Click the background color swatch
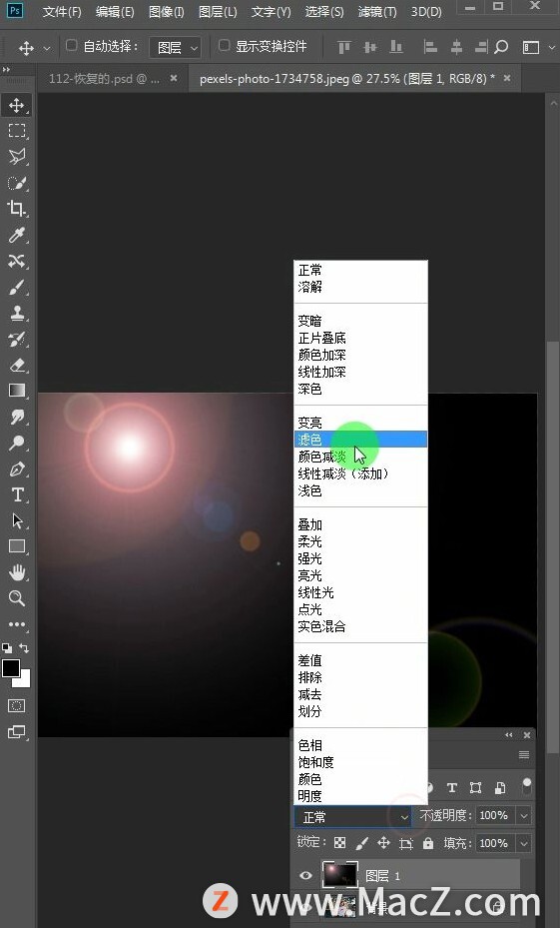The width and height of the screenshot is (560, 928). 24,680
